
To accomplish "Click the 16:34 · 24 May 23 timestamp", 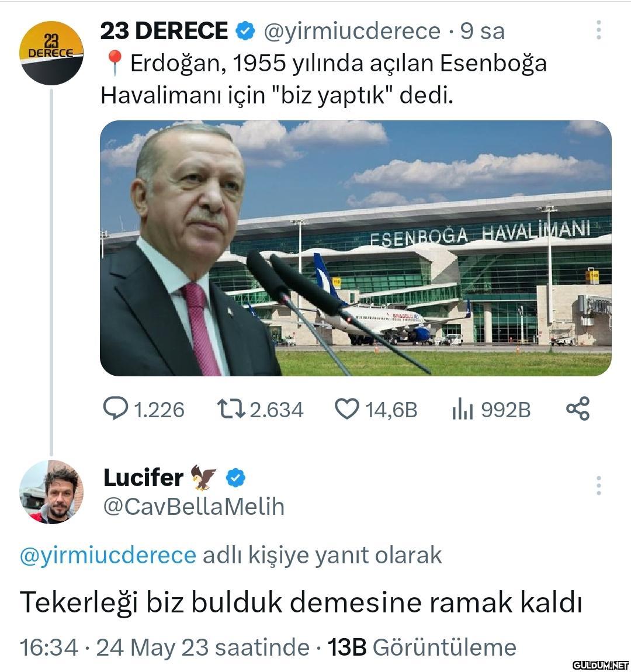I will pos(165,647).
